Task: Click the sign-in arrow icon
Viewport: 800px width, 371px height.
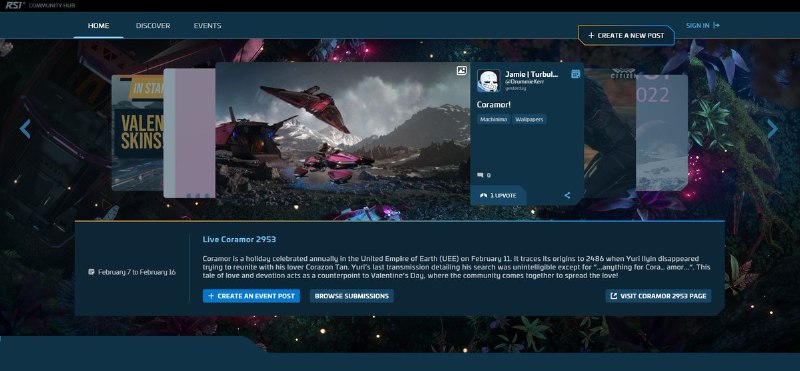Action: [x=716, y=25]
